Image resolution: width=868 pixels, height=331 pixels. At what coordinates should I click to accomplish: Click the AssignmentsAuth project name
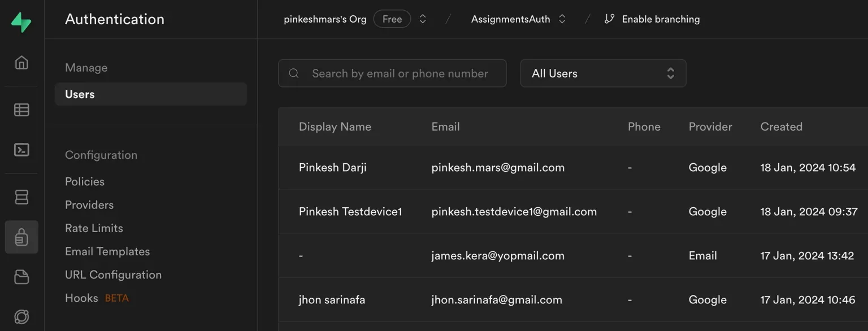510,19
